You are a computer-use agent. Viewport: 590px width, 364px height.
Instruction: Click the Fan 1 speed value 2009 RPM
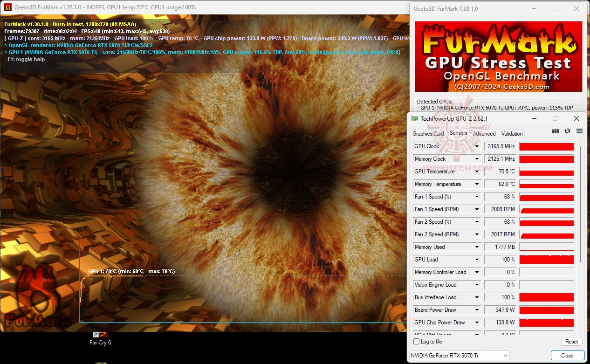click(x=501, y=209)
